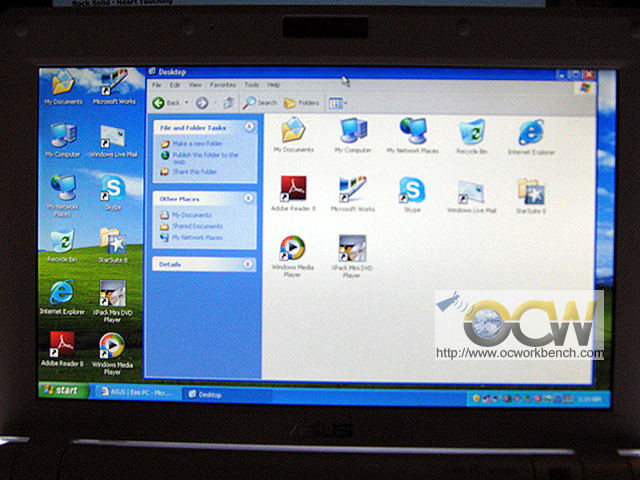This screenshot has height=480, width=640.
Task: Select My Network Places icon on desktop wallpaper
Action: click(63, 196)
